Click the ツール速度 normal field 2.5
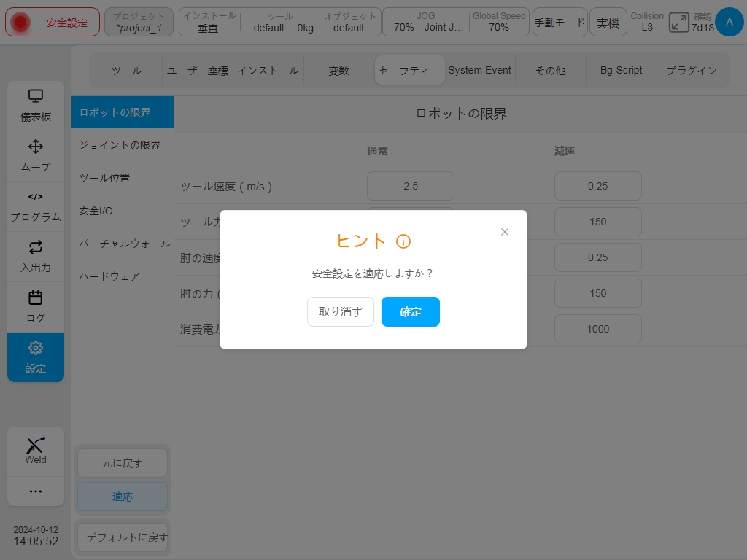Image resolution: width=747 pixels, height=560 pixels. 410,186
